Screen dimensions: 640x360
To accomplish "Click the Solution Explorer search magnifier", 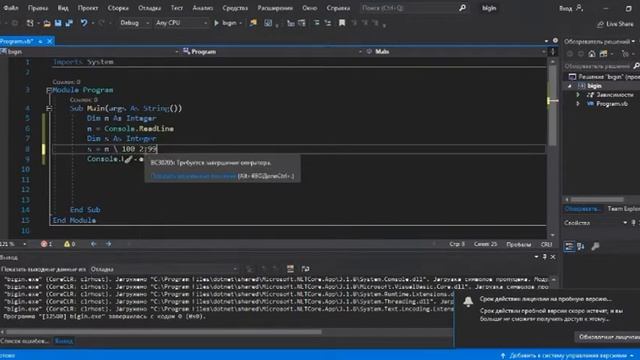I will 636,66.
